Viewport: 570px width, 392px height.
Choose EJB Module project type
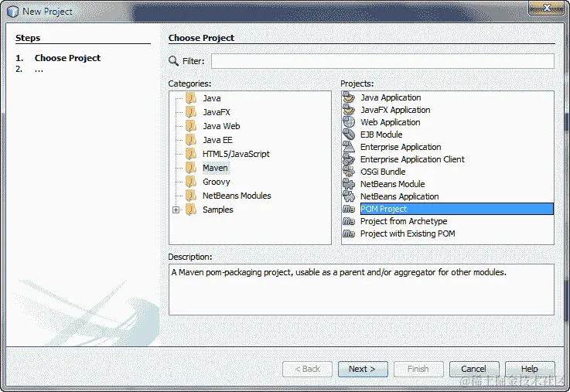381,135
